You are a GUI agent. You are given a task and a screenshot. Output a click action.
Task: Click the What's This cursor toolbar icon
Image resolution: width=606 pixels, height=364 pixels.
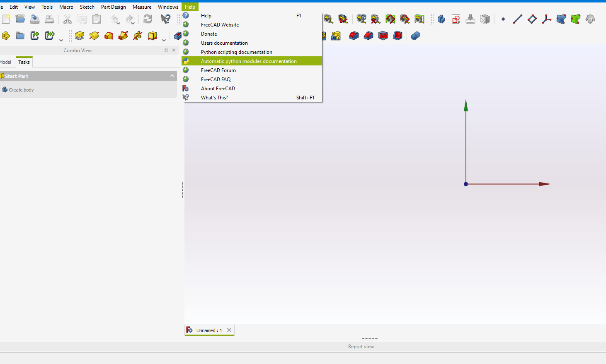[x=165, y=19]
